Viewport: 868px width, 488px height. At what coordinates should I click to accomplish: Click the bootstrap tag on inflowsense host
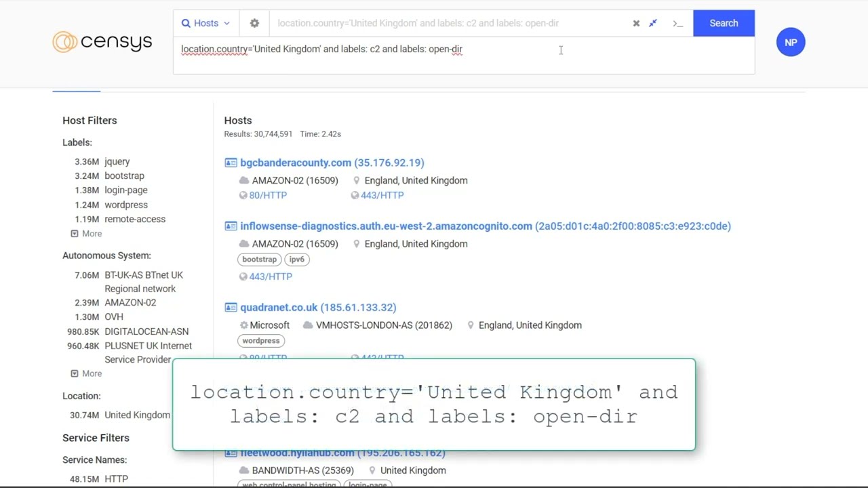coord(259,260)
